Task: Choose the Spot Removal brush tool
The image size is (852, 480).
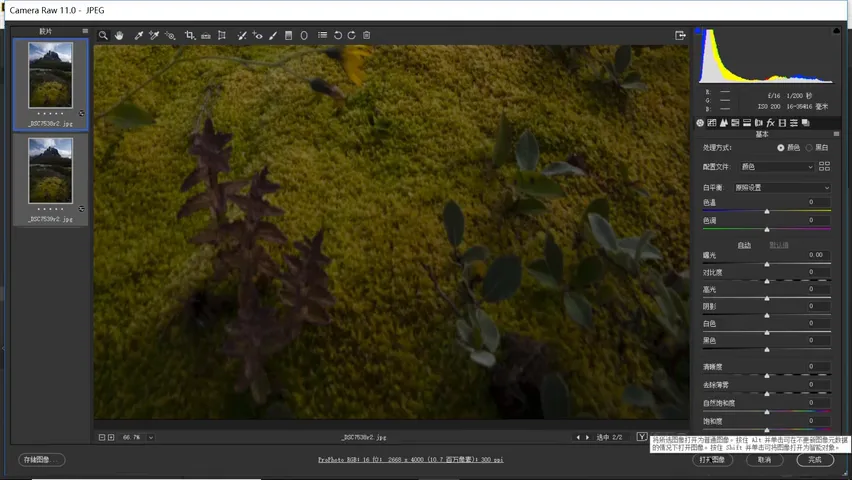Action: (242, 35)
